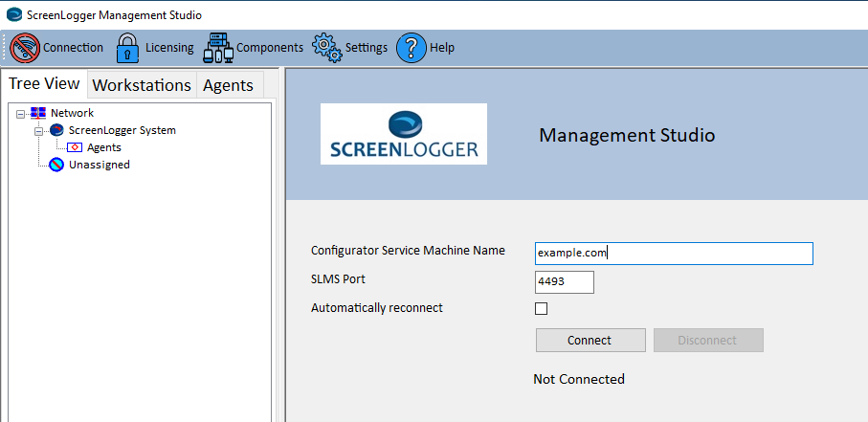Click the Configurator Service Machine Name field
The width and height of the screenshot is (868, 422).
pyautogui.click(x=674, y=254)
